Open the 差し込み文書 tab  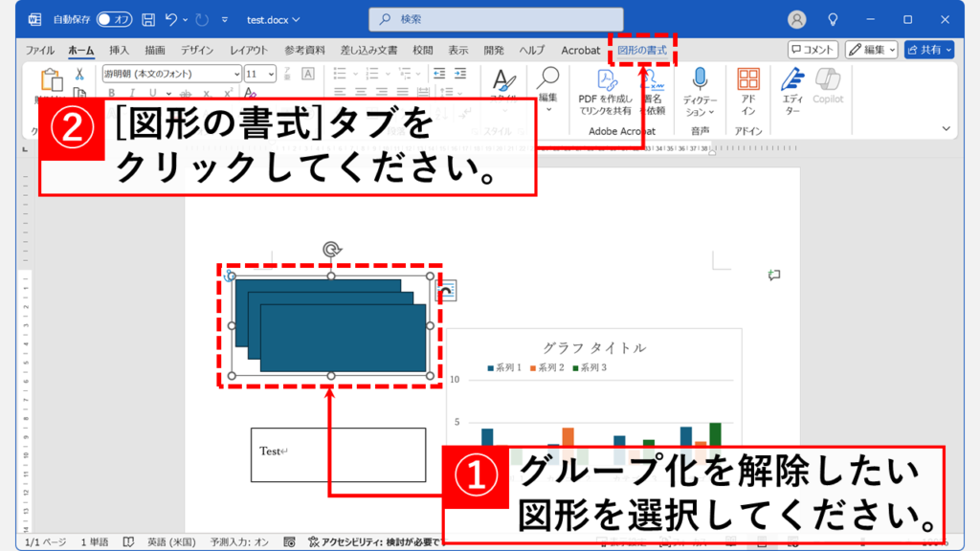coord(368,50)
